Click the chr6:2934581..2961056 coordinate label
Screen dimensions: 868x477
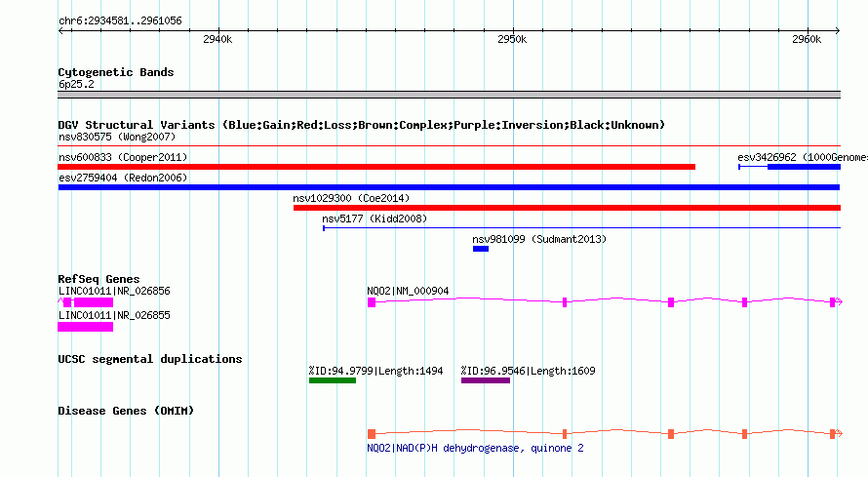pyautogui.click(x=120, y=20)
